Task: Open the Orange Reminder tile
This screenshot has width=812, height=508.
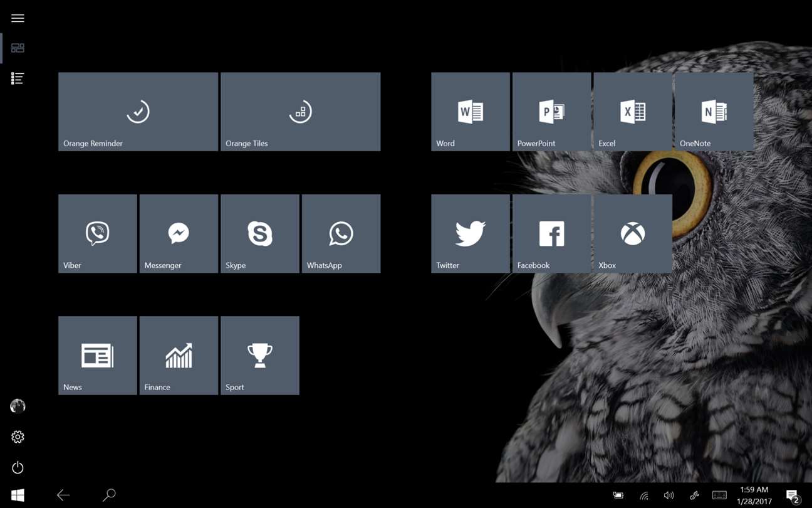Action: (x=138, y=112)
